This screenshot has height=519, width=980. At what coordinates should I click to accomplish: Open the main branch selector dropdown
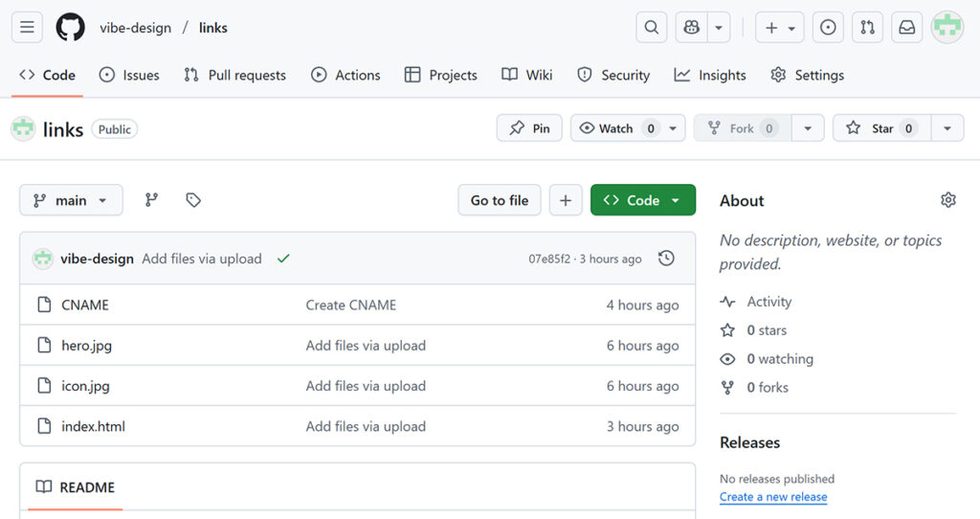point(71,200)
